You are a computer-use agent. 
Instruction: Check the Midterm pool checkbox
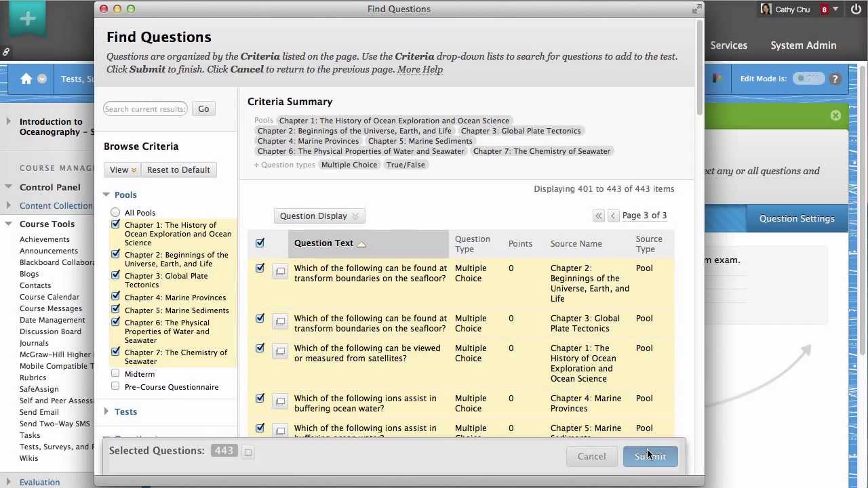pos(115,373)
